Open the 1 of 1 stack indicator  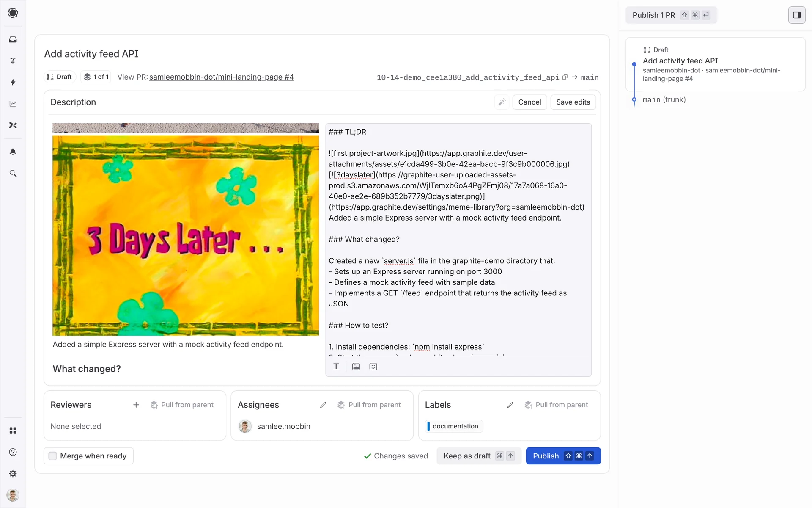click(96, 77)
